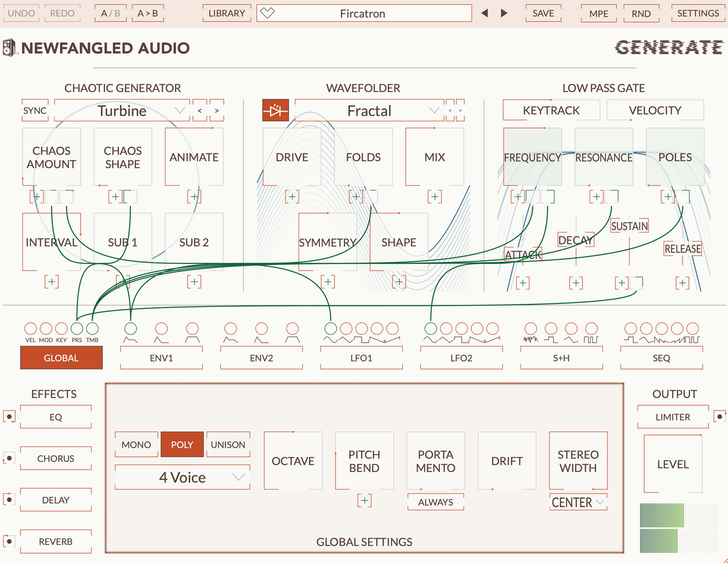Go to next preset with right arrow
This screenshot has height=563, width=728.
(504, 13)
